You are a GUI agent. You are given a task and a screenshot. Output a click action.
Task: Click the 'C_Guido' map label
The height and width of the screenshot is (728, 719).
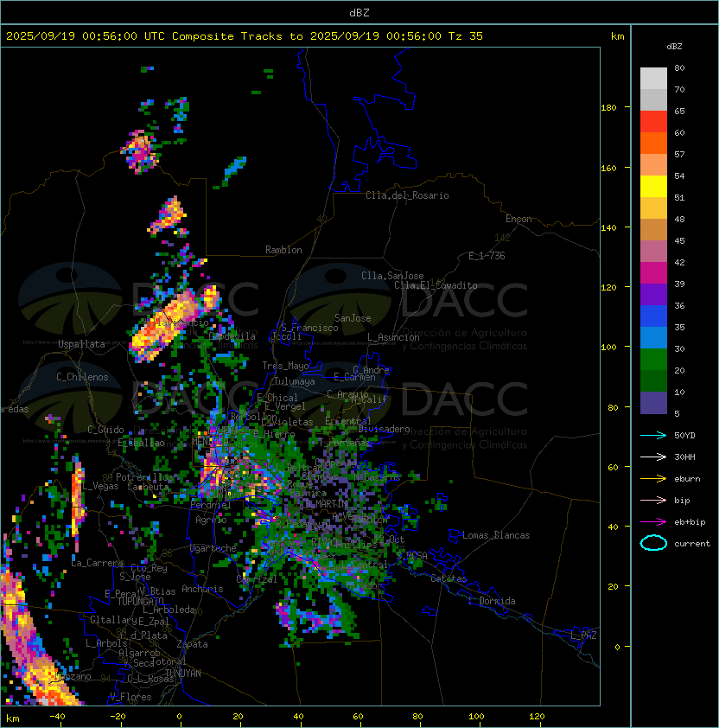tap(105, 430)
